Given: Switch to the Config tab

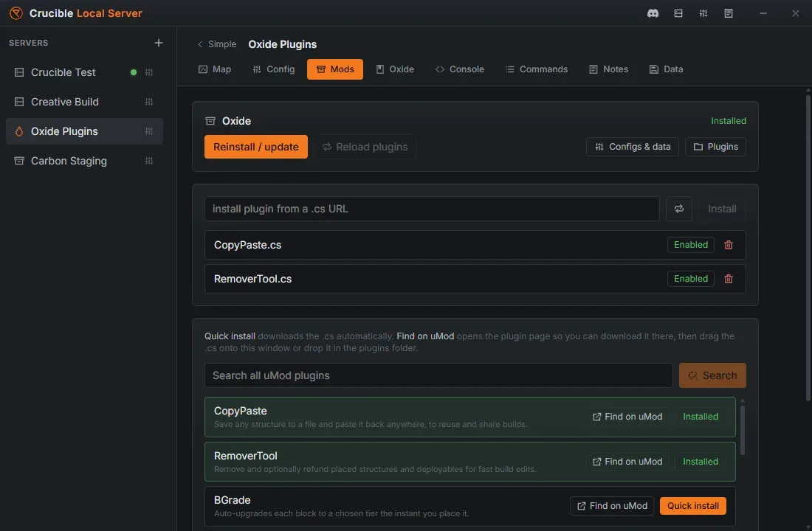Looking at the screenshot, I should (273, 69).
